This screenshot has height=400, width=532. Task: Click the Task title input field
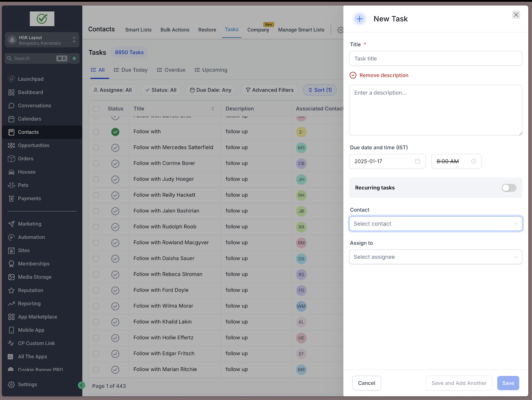tap(436, 58)
